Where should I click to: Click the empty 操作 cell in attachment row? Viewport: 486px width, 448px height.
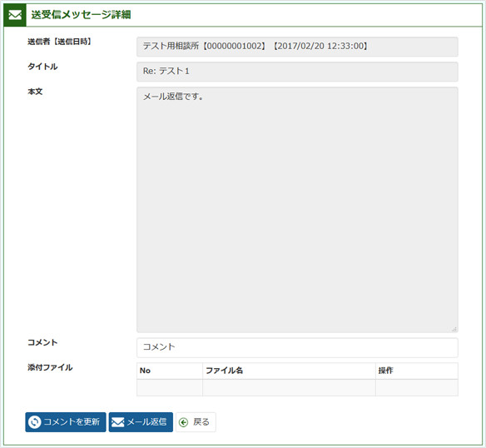coord(417,387)
